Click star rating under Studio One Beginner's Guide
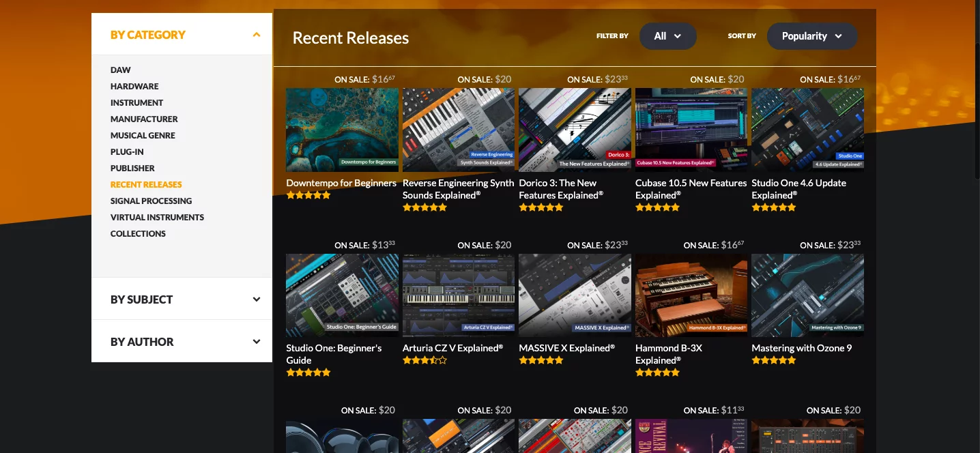 coord(308,372)
